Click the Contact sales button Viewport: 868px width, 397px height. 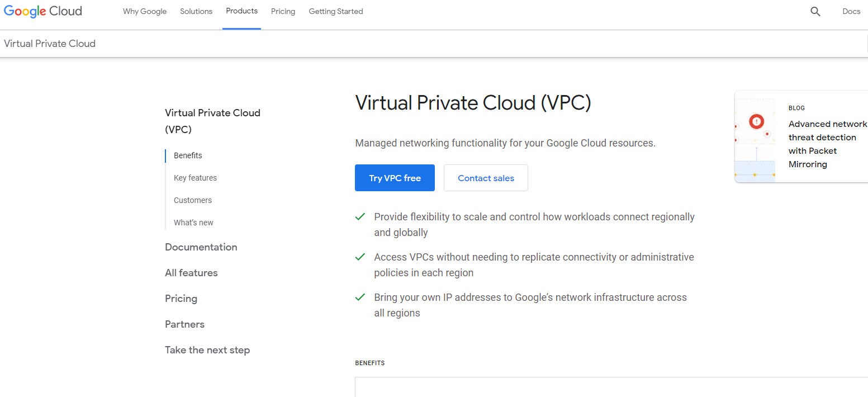pos(486,178)
